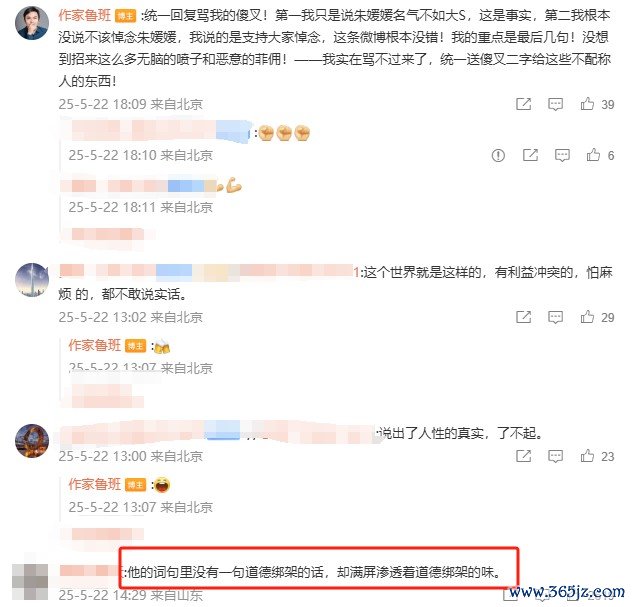View the top commenter's avatar photo
This screenshot has height=607, width=632.
pyautogui.click(x=32, y=23)
